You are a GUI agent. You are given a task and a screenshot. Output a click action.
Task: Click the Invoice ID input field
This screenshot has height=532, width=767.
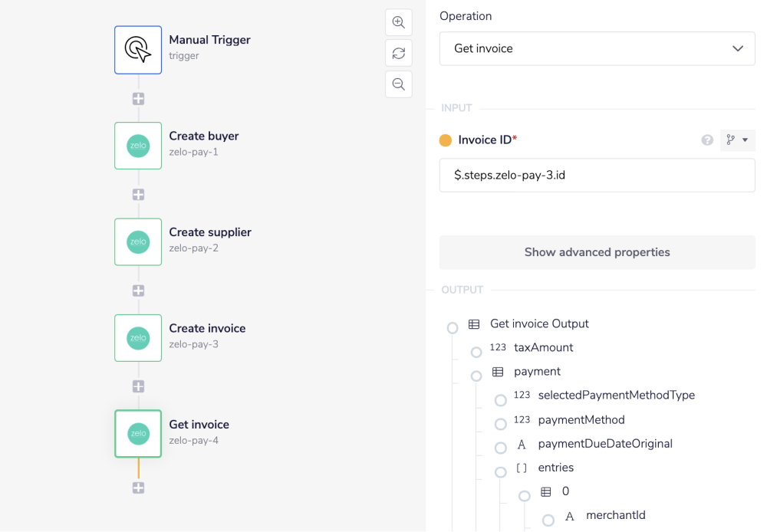pyautogui.click(x=597, y=176)
